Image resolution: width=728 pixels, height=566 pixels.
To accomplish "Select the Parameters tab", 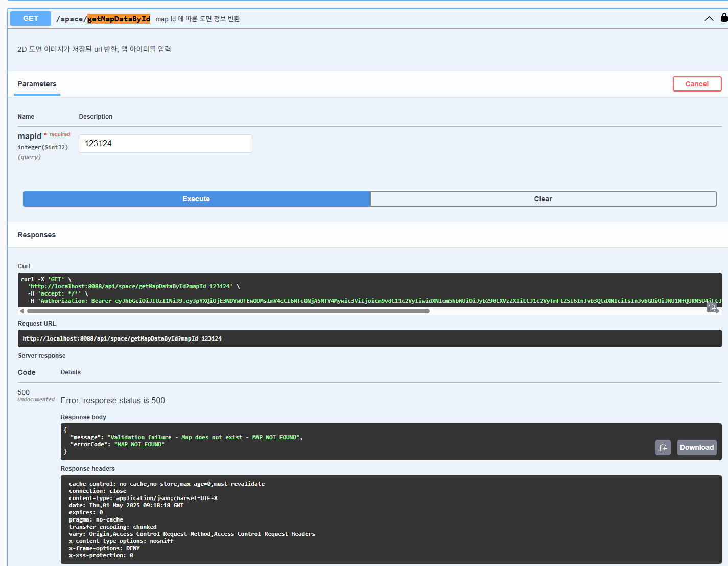I will 37,84.
